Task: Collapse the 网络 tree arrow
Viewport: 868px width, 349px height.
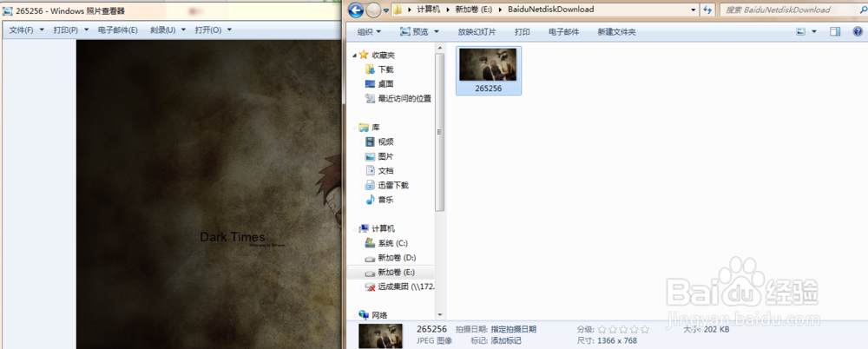Action: 355,315
